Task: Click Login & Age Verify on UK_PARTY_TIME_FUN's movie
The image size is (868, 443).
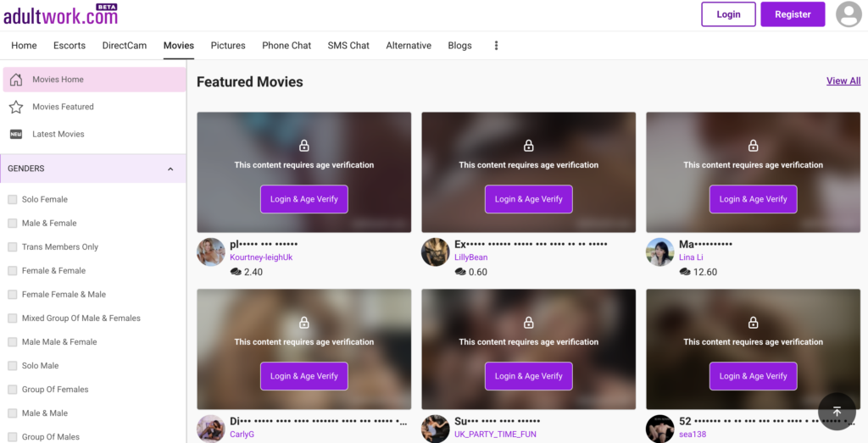Action: (529, 376)
